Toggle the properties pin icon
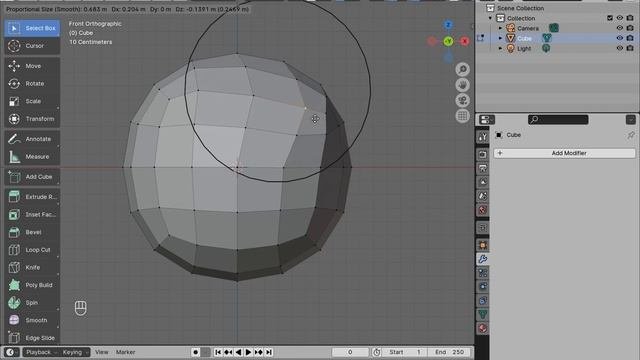The height and width of the screenshot is (360, 640). [631, 135]
